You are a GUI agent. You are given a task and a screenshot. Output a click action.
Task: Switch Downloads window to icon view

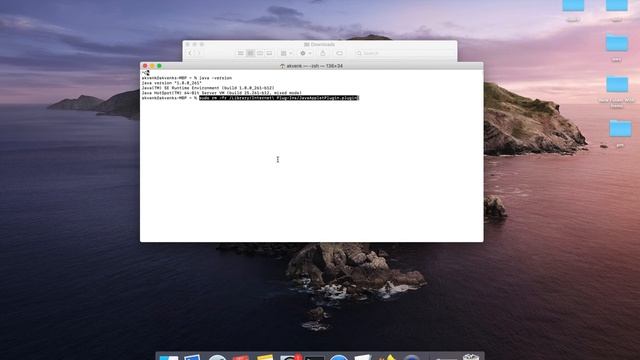click(x=241, y=53)
